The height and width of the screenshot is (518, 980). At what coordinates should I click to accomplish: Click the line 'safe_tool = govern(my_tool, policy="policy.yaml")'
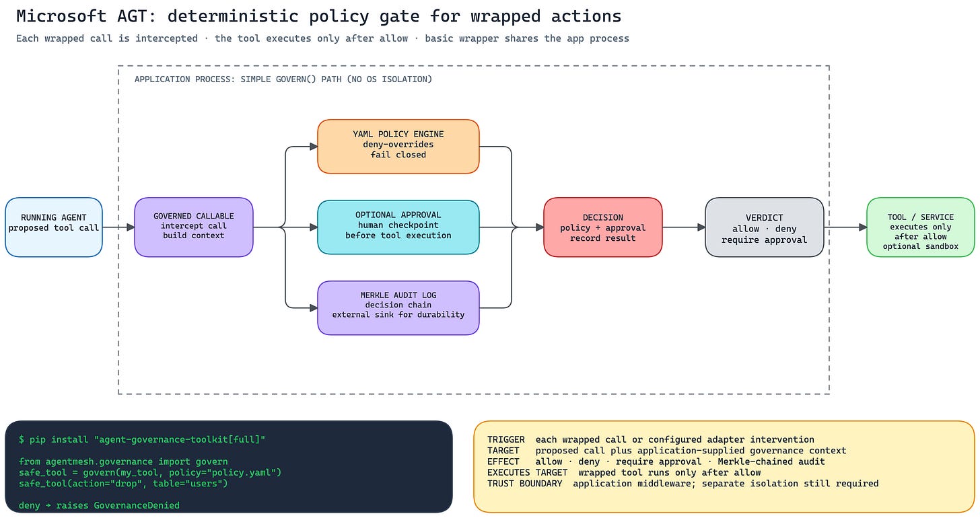pos(150,472)
